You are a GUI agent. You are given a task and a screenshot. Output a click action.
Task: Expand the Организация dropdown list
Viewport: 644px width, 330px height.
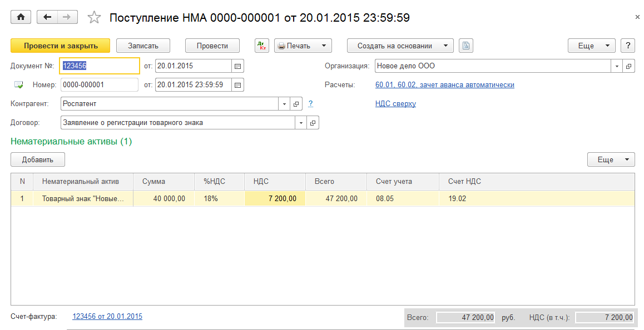coord(617,66)
